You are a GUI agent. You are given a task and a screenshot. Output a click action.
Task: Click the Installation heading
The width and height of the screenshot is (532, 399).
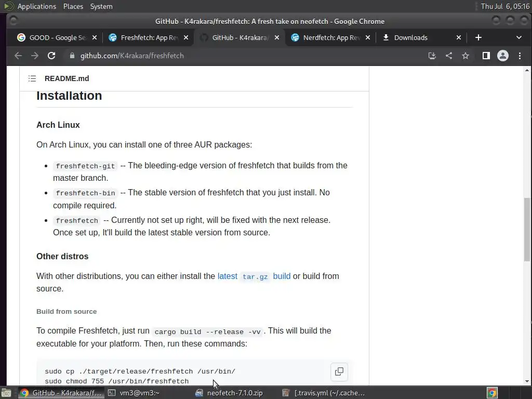coord(69,96)
